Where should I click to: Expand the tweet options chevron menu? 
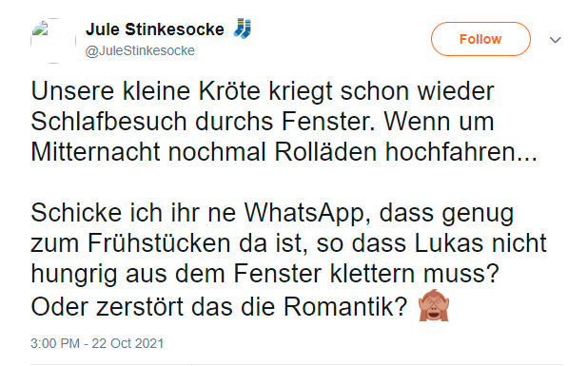(x=555, y=39)
